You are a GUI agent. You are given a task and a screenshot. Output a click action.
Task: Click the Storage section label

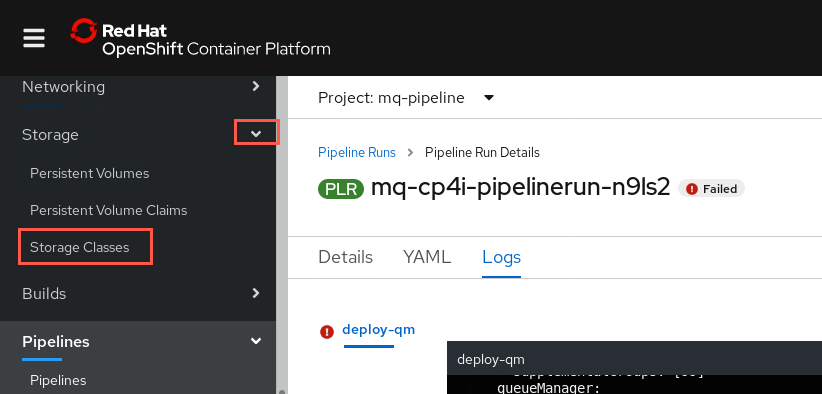tap(50, 135)
